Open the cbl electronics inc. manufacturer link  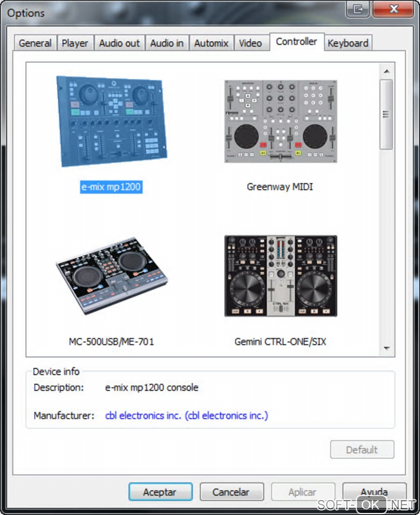pyautogui.click(x=187, y=416)
